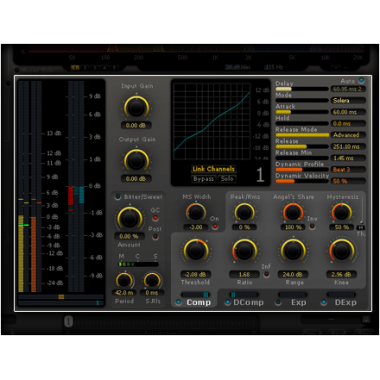Click the Bitter/Sweet Amount 0.00 % field
Screen dimensions: 380x380
coord(129,236)
